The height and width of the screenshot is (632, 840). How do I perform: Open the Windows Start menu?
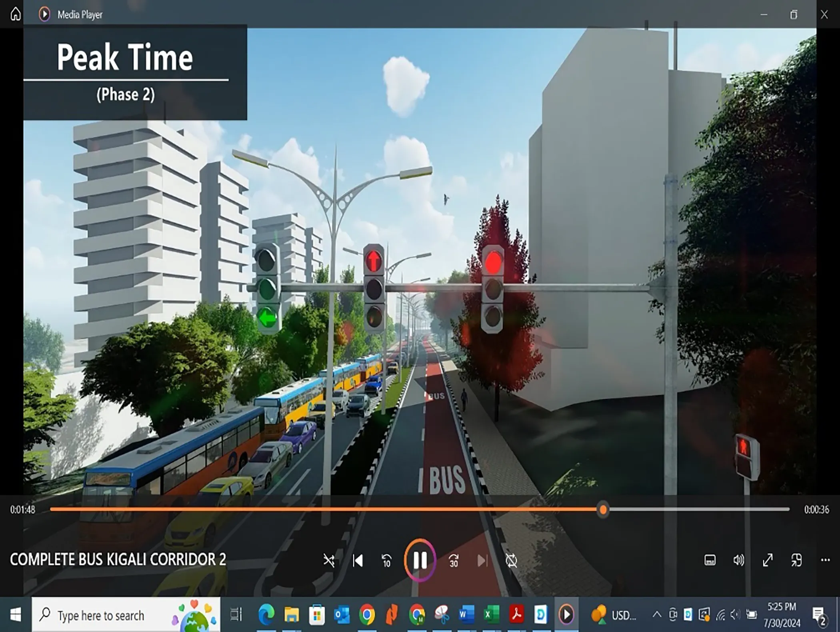pyautogui.click(x=15, y=615)
